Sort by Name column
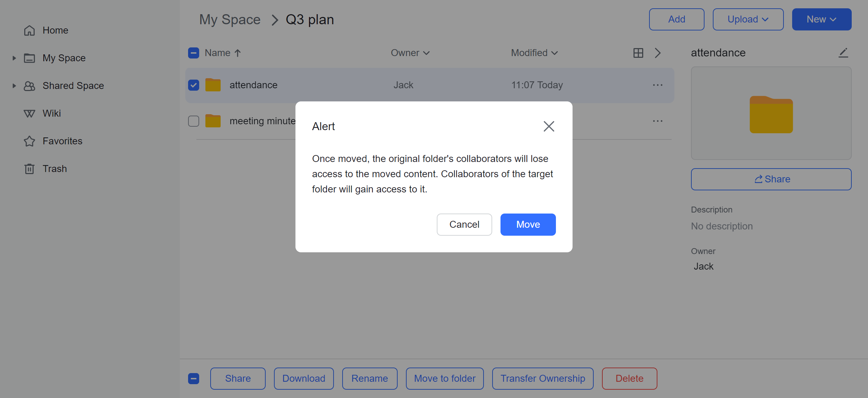Viewport: 868px width, 398px height. click(x=223, y=53)
